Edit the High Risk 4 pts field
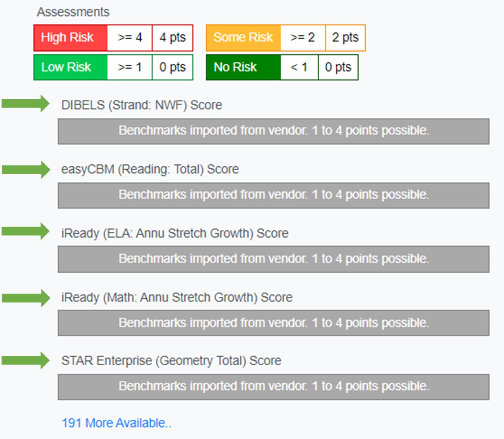This screenshot has height=439, width=504. coord(172,38)
